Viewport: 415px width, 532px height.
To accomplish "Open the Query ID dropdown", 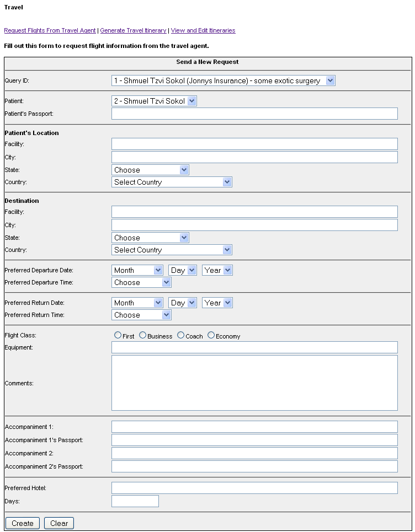I will 223,80.
